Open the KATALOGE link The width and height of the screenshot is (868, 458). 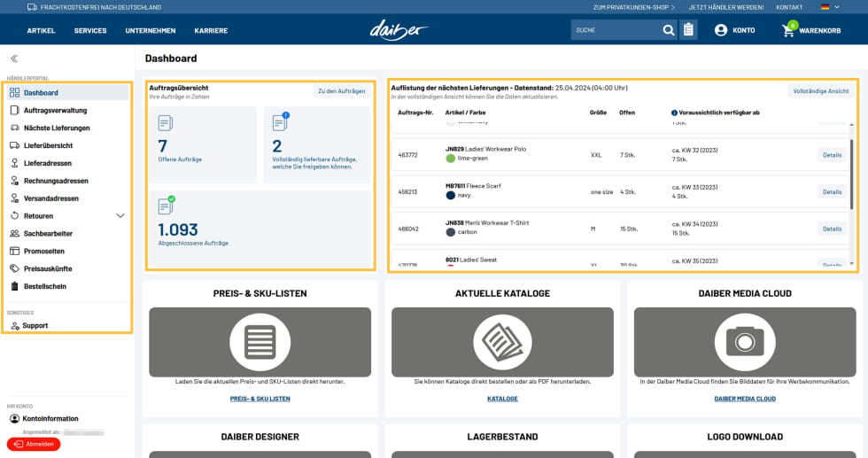click(x=503, y=399)
